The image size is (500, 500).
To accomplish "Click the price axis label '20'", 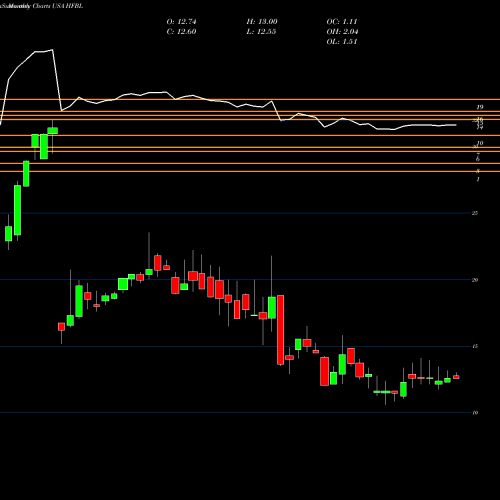I will [475, 280].
